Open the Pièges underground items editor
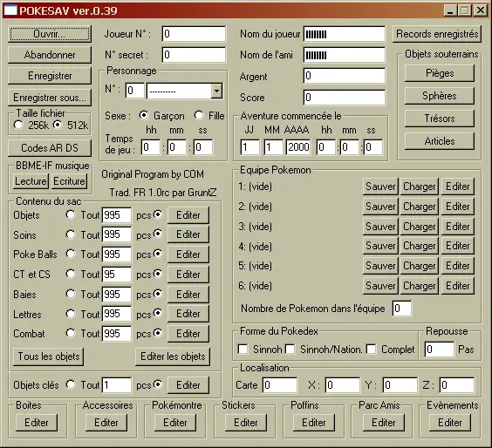This screenshot has height=448, width=492. (440, 73)
